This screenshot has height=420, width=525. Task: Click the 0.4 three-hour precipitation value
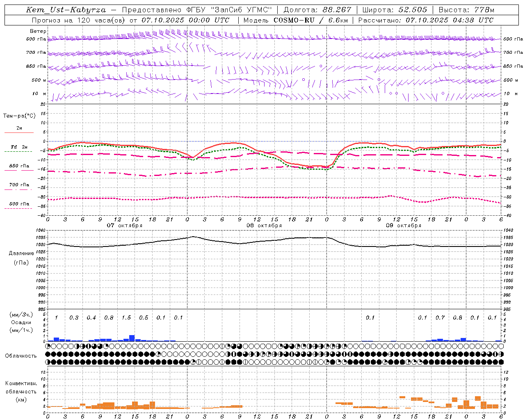click(91, 318)
